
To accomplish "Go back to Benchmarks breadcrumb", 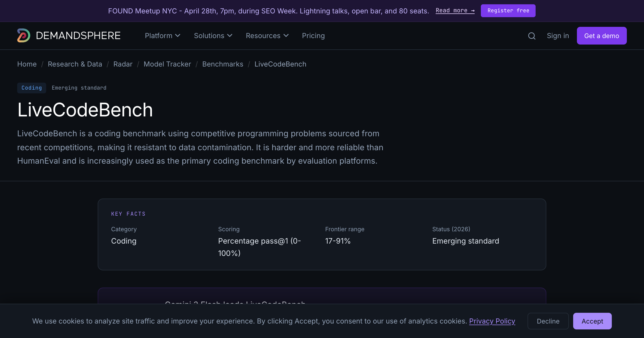I will point(223,64).
